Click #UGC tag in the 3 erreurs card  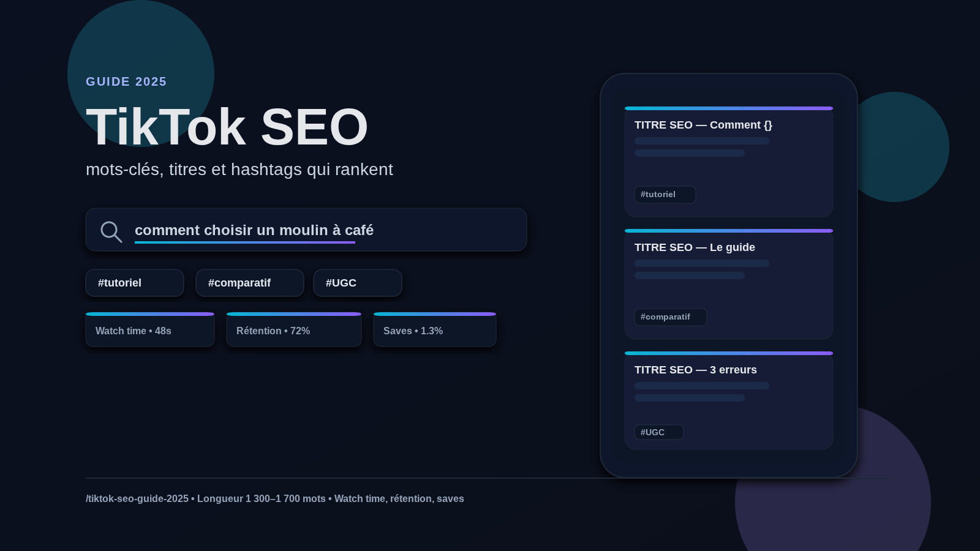click(659, 432)
